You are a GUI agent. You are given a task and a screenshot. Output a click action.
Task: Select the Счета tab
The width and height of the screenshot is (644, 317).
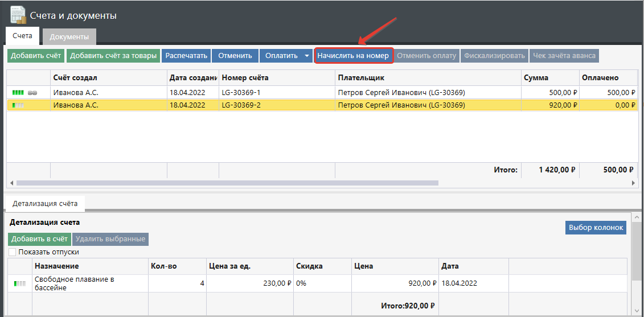pos(22,36)
